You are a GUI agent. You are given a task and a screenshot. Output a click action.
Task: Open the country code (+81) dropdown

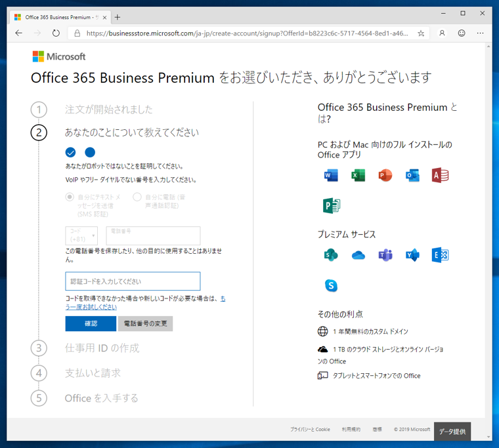[81, 235]
